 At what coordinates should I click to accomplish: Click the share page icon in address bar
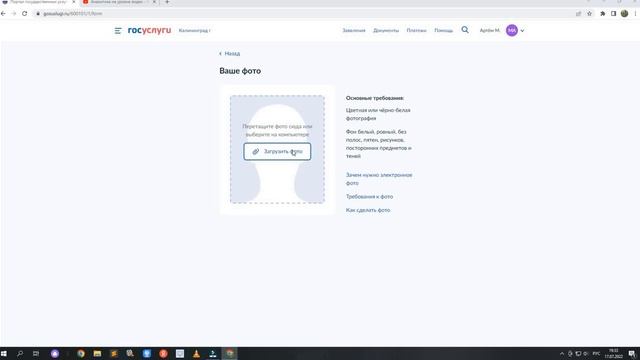578,13
